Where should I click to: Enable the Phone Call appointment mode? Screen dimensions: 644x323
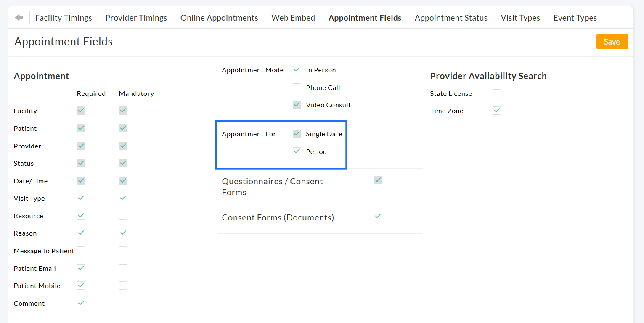297,87
